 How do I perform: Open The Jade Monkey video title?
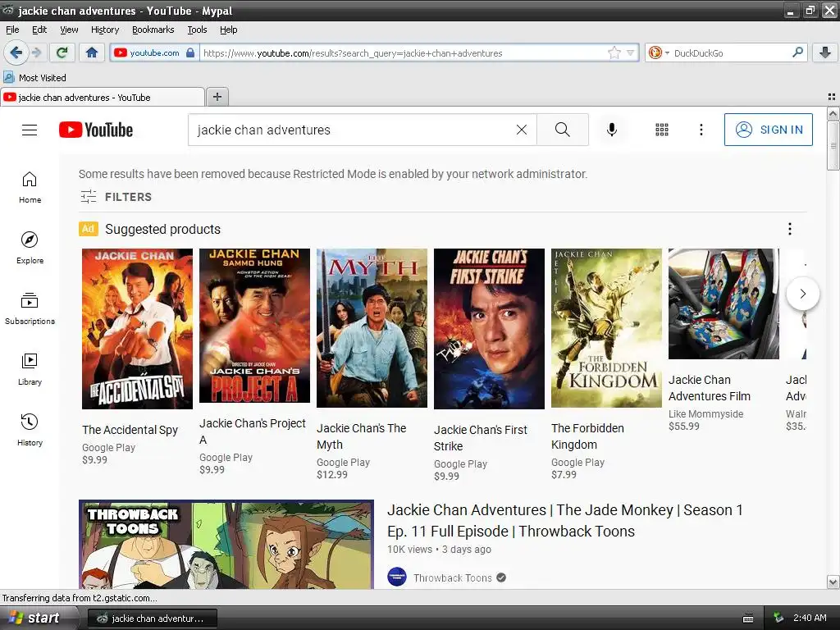564,520
